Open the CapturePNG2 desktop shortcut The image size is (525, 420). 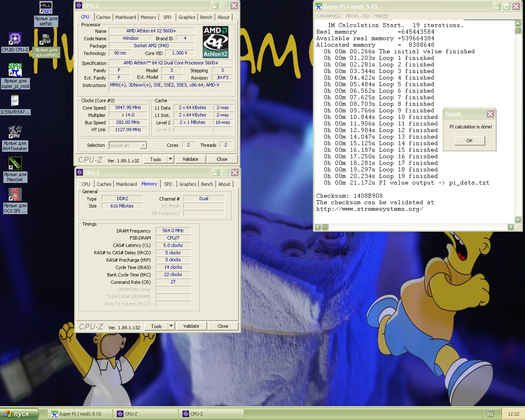[46, 46]
